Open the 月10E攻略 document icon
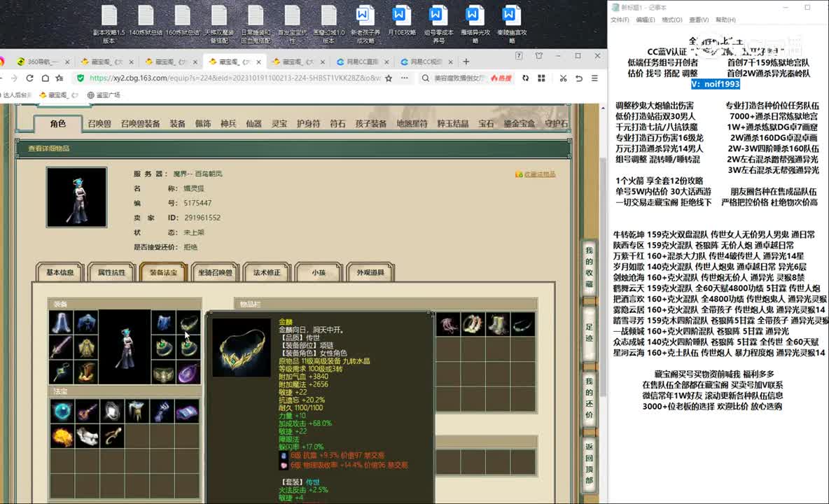 (x=402, y=21)
